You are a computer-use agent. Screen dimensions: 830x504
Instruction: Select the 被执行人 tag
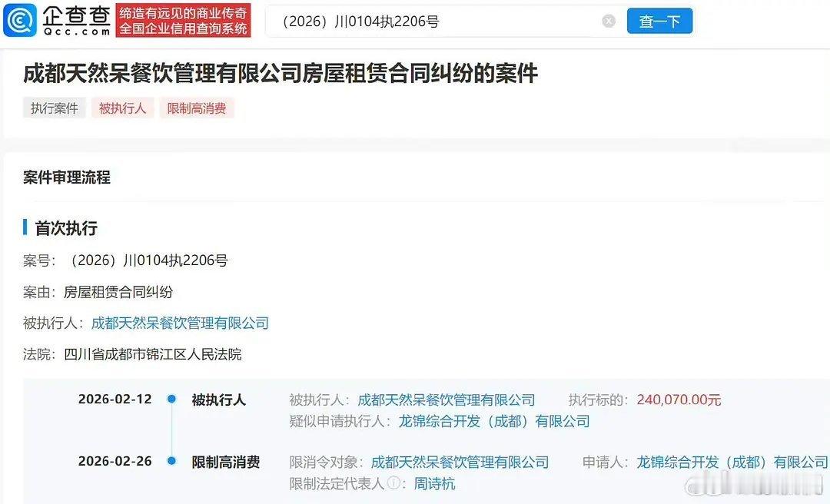pos(122,108)
